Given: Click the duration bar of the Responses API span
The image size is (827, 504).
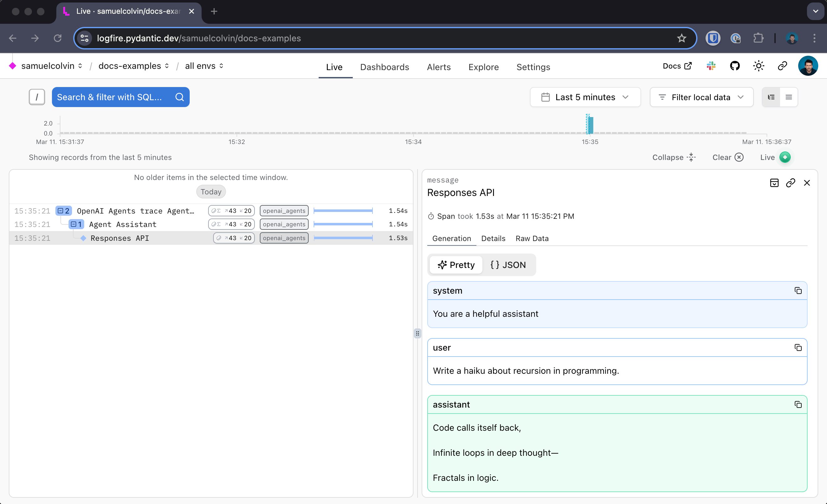Looking at the screenshot, I should click(343, 238).
